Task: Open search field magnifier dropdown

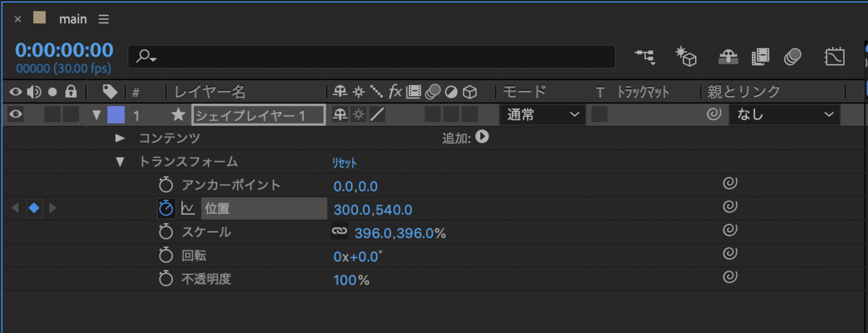Action: [x=147, y=57]
